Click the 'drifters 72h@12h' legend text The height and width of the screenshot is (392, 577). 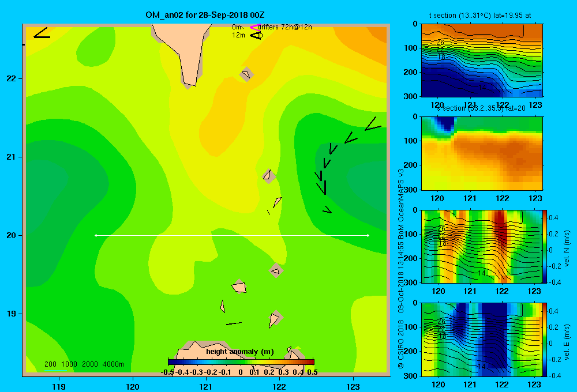[x=285, y=27]
